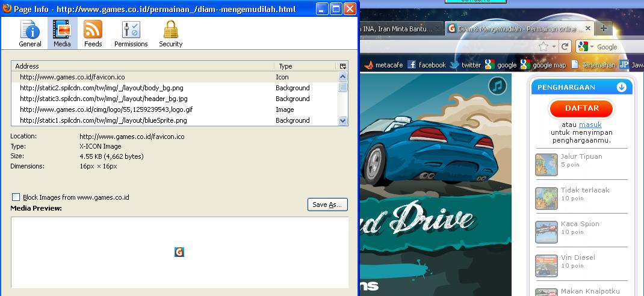
Task: Reload the page in the browser
Action: [566, 46]
